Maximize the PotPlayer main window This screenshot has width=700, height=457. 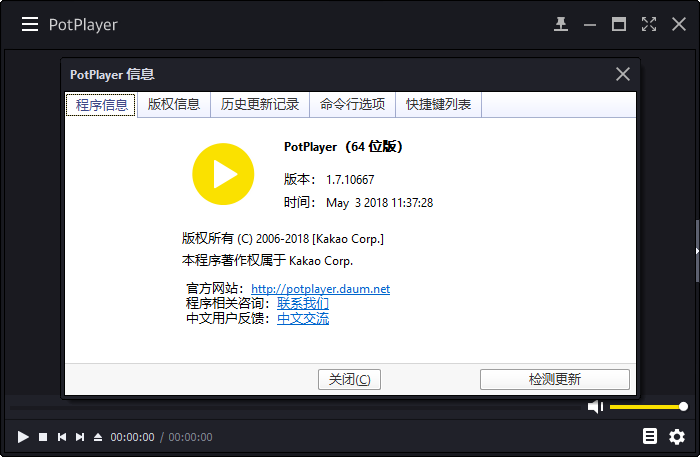coord(619,24)
